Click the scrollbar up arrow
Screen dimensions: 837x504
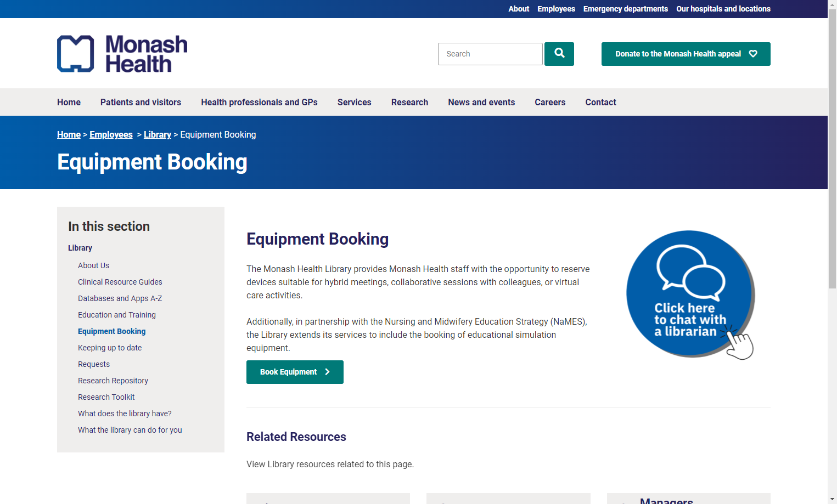pos(832,4)
